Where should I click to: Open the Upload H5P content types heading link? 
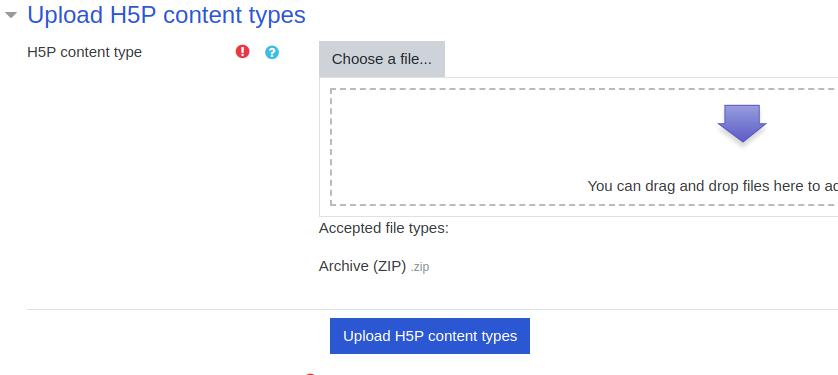(166, 15)
